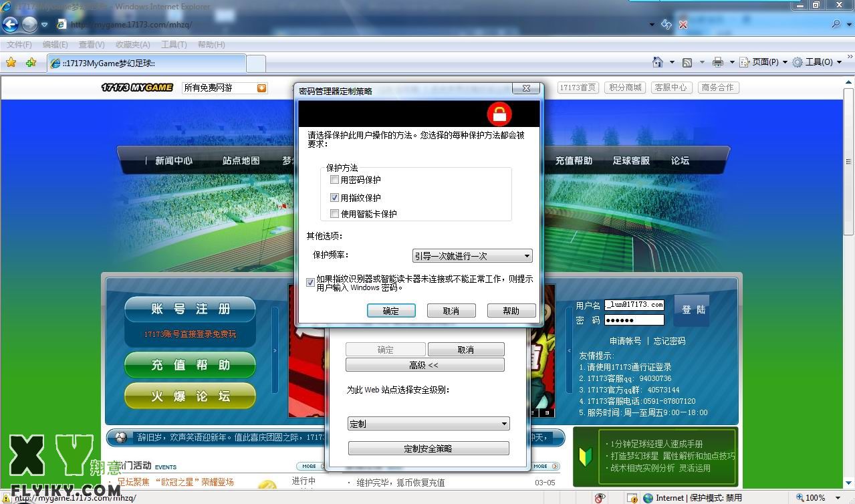The width and height of the screenshot is (855, 504).
Task: Click the 定制安全策略 button
Action: 429,449
